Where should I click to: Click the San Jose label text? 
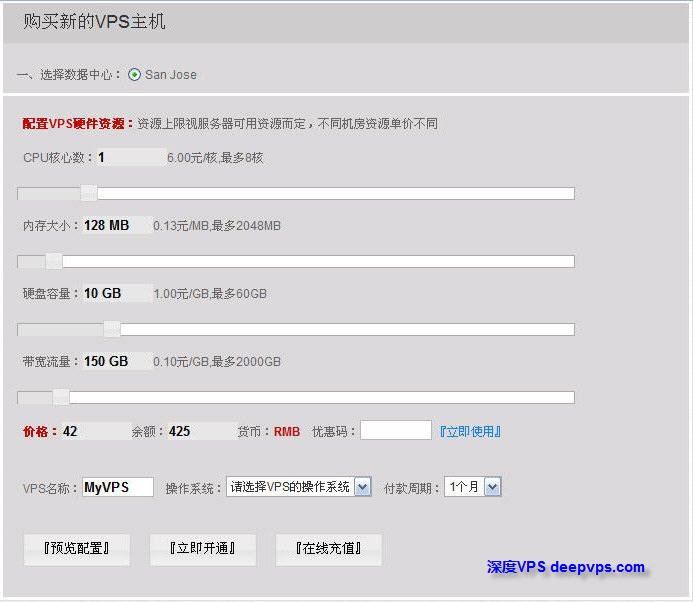click(x=171, y=75)
